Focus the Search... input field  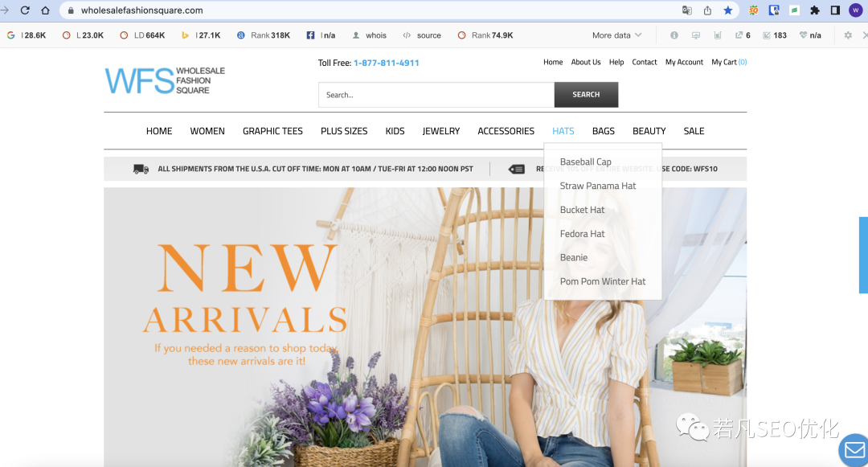pos(436,95)
